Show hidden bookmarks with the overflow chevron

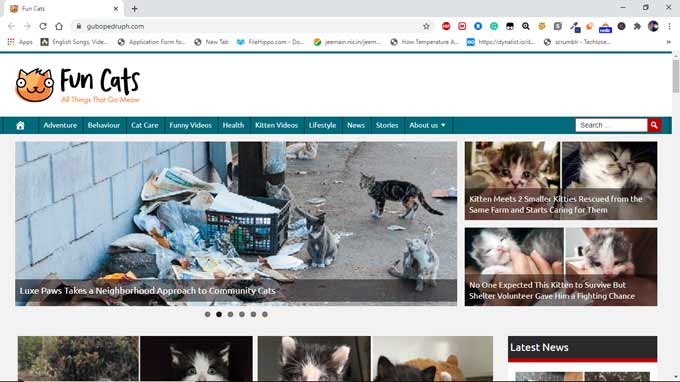tap(669, 42)
